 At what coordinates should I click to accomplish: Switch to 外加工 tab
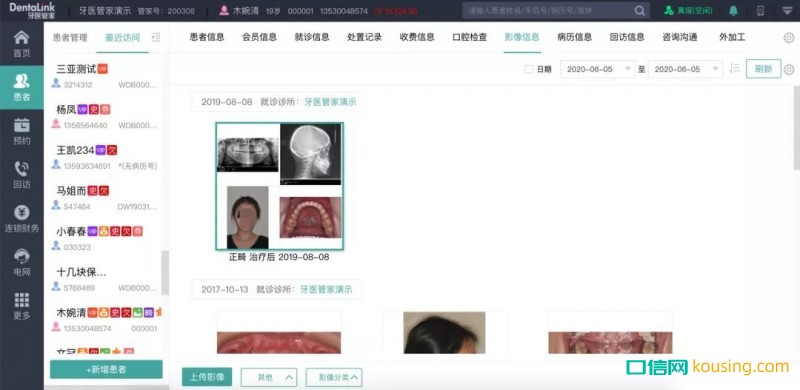pyautogui.click(x=732, y=37)
